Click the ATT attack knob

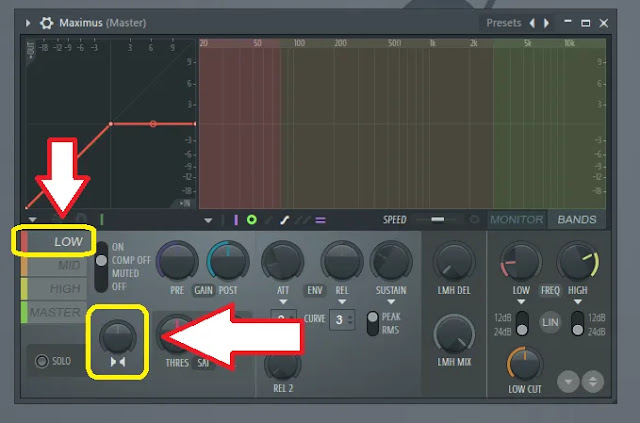tap(282, 262)
